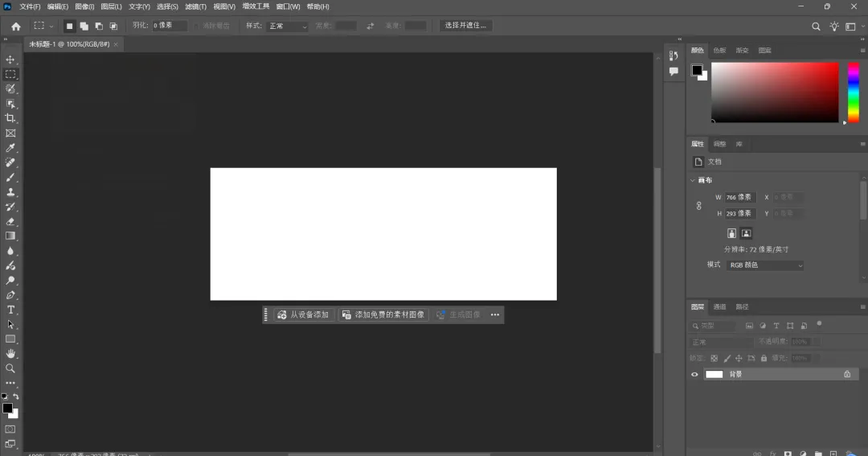Screen dimensions: 868x456
Task: Go to the Home screen icon
Action: pos(16,26)
